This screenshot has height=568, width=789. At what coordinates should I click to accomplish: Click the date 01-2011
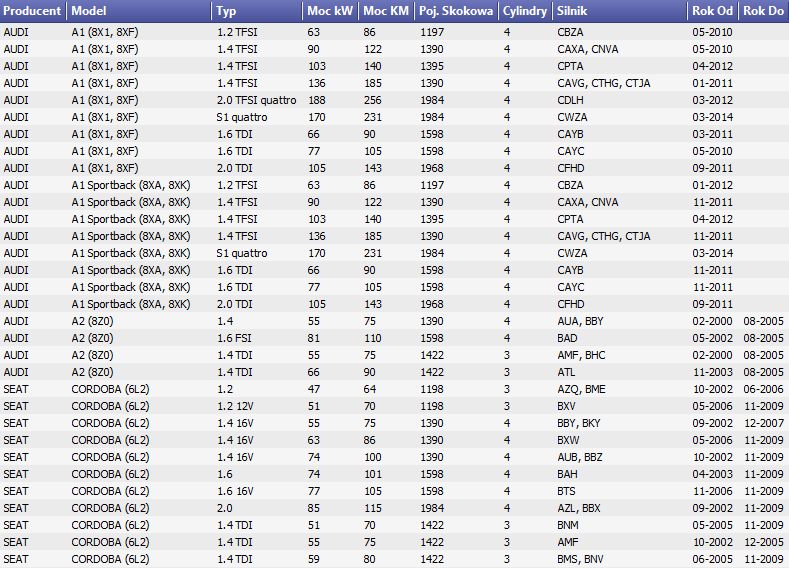tap(713, 83)
